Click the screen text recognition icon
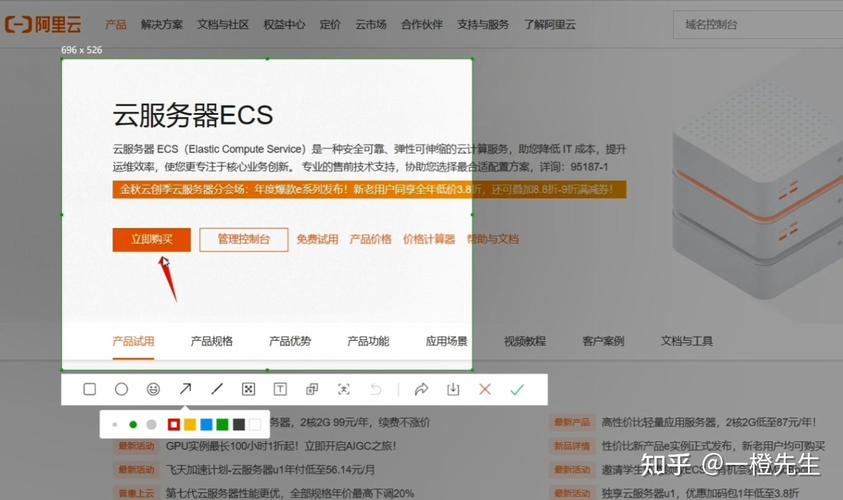Screen dimensions: 843x500 coord(344,389)
